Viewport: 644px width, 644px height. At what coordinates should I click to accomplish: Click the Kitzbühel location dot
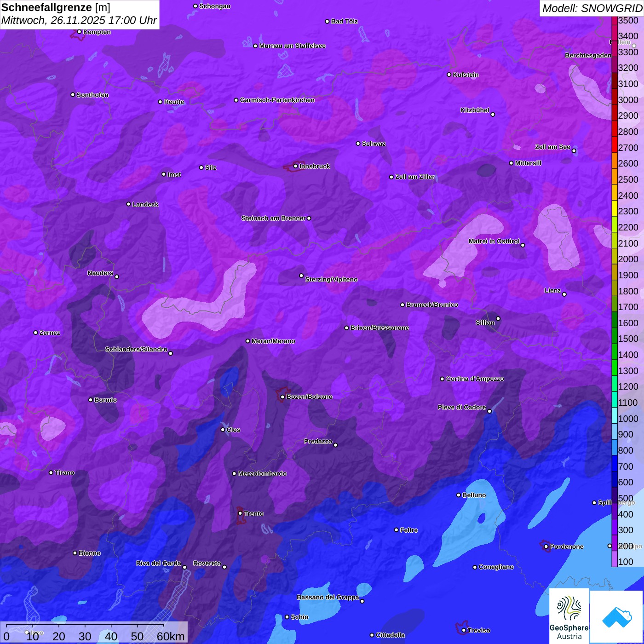click(x=493, y=115)
